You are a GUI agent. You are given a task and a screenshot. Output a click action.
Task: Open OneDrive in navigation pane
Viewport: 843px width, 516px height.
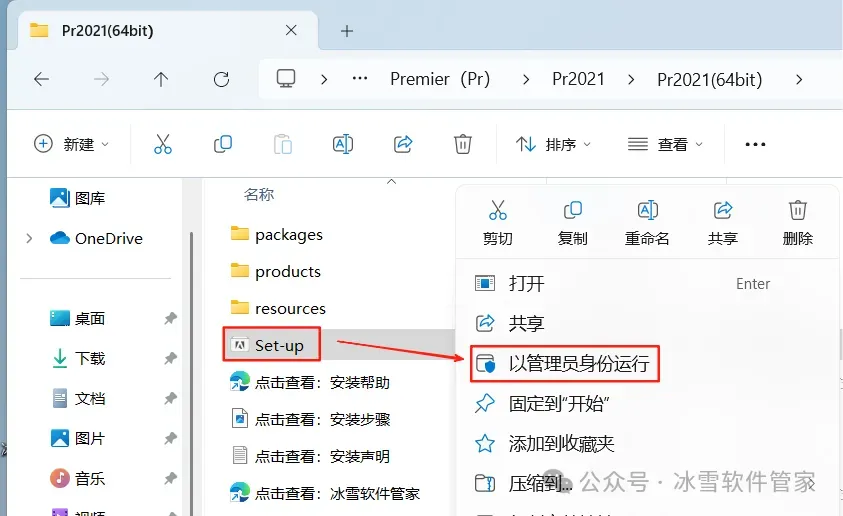click(96, 238)
